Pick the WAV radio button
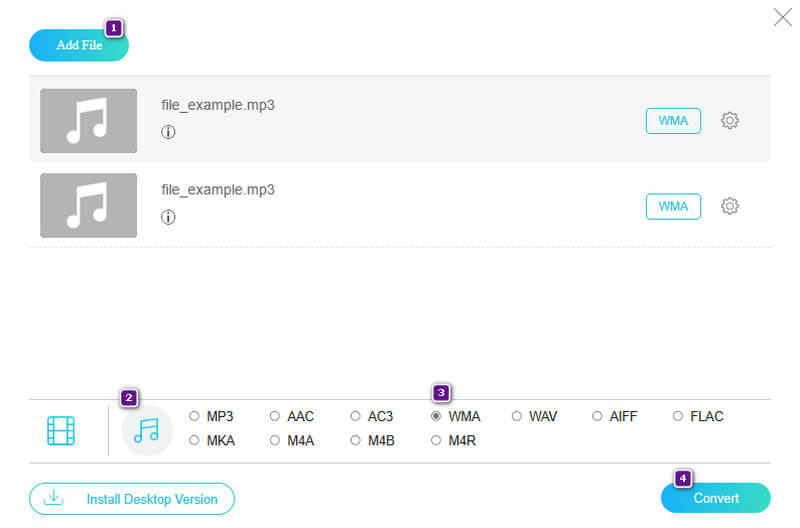800x528 pixels. [517, 416]
